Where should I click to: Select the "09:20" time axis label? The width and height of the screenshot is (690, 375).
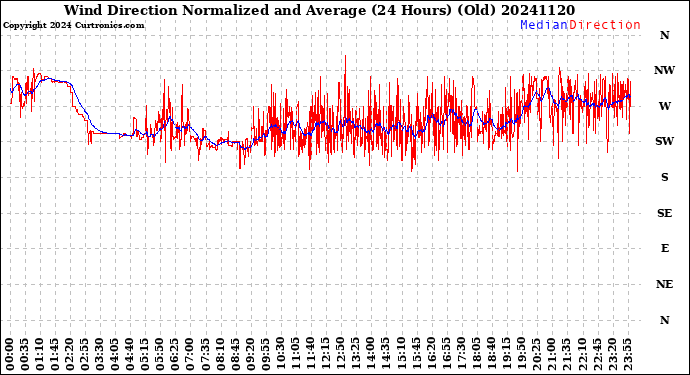(x=250, y=354)
